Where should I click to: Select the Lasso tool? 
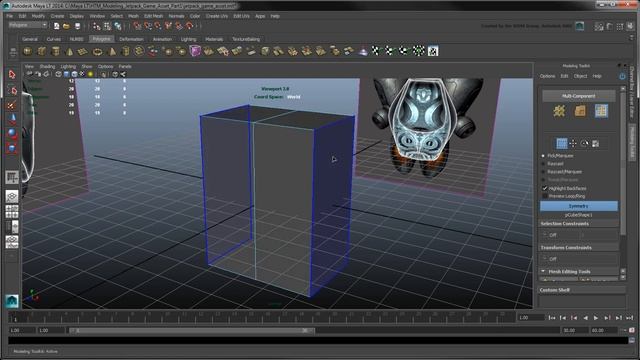pyautogui.click(x=12, y=90)
